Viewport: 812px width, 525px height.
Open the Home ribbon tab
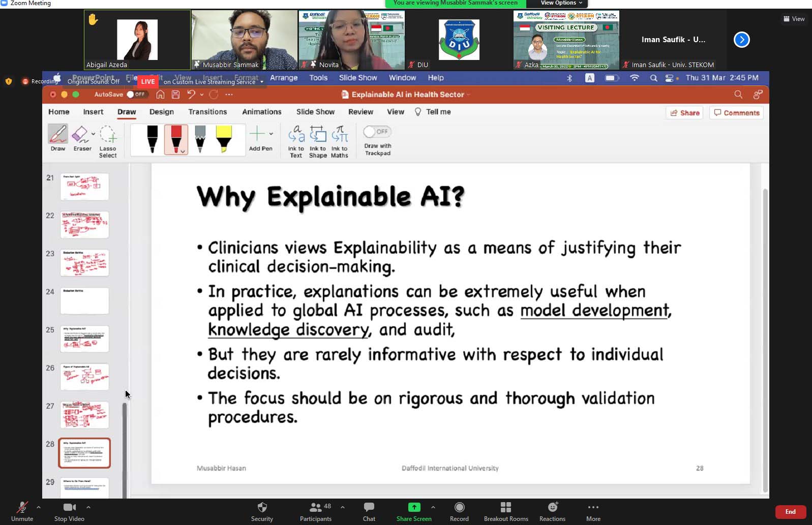click(x=59, y=112)
